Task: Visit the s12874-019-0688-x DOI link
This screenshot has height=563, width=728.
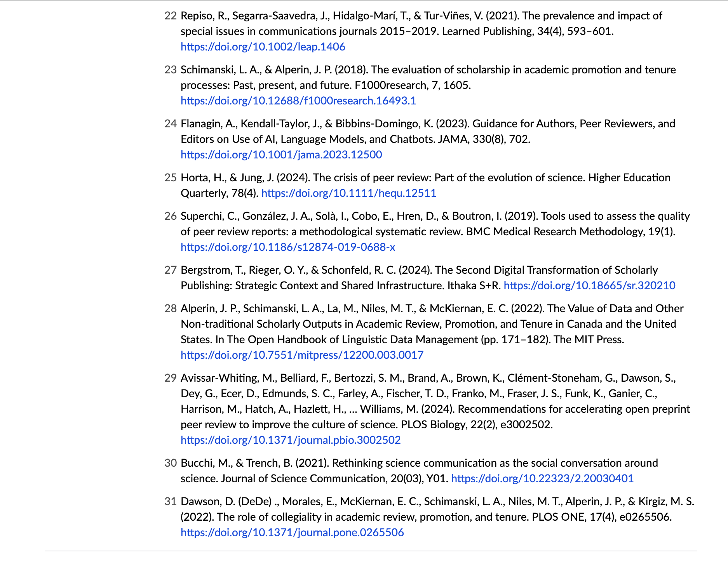Action: pos(288,247)
